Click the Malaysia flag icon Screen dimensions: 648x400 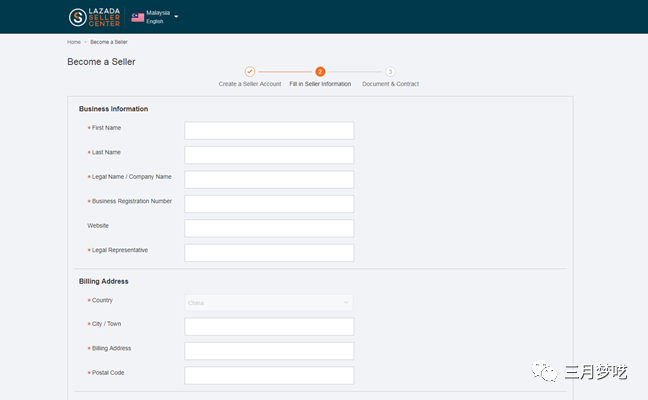pos(138,17)
